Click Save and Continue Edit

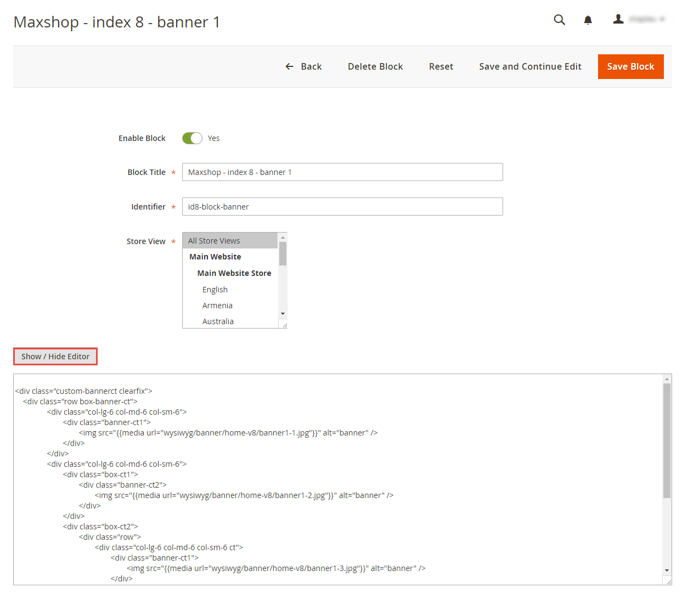click(x=530, y=66)
